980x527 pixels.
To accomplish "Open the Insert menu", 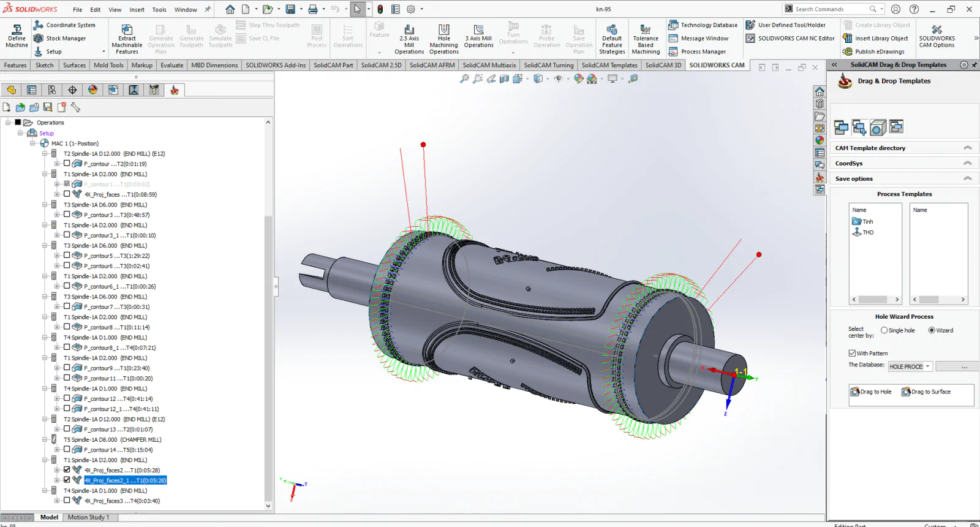I will click(137, 9).
